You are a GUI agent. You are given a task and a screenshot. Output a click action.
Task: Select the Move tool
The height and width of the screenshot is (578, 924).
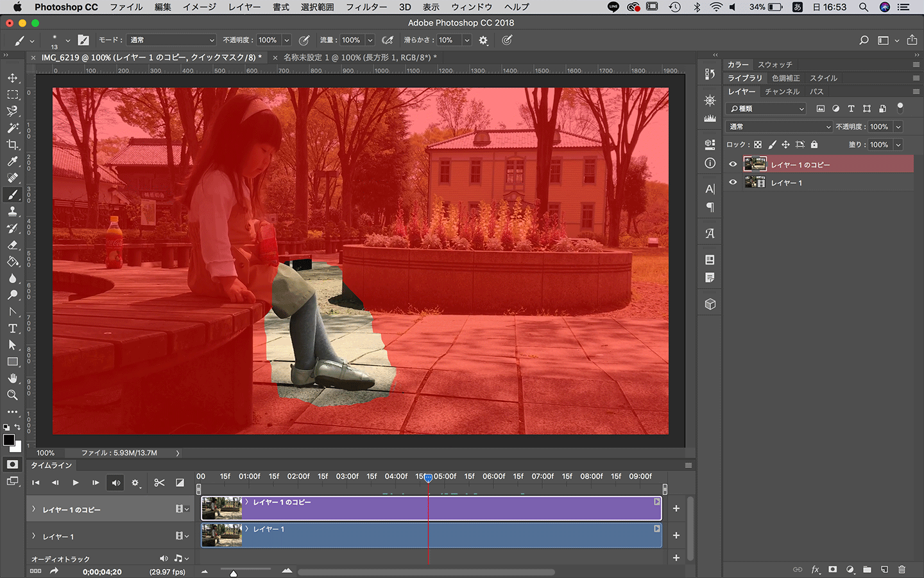click(x=12, y=78)
